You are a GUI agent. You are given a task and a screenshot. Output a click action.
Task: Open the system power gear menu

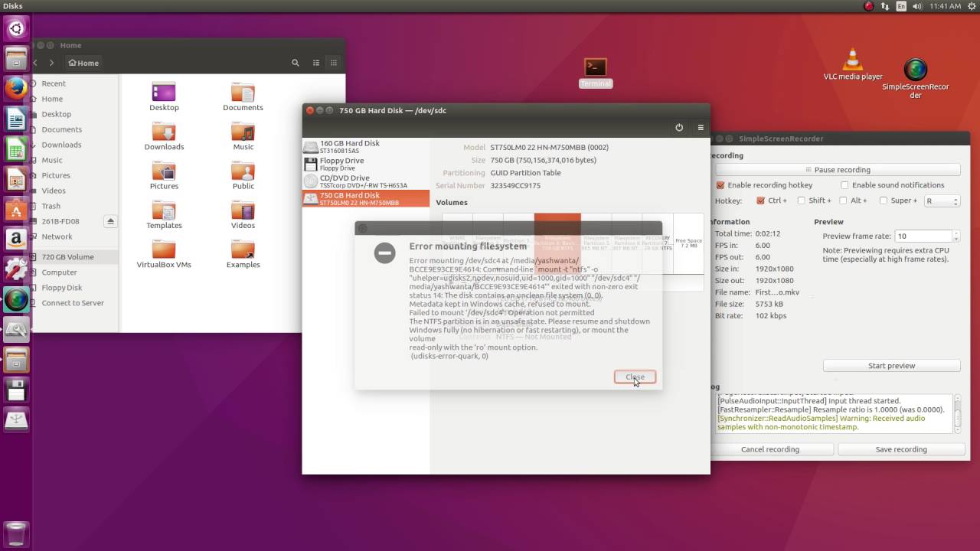pyautogui.click(x=971, y=6)
